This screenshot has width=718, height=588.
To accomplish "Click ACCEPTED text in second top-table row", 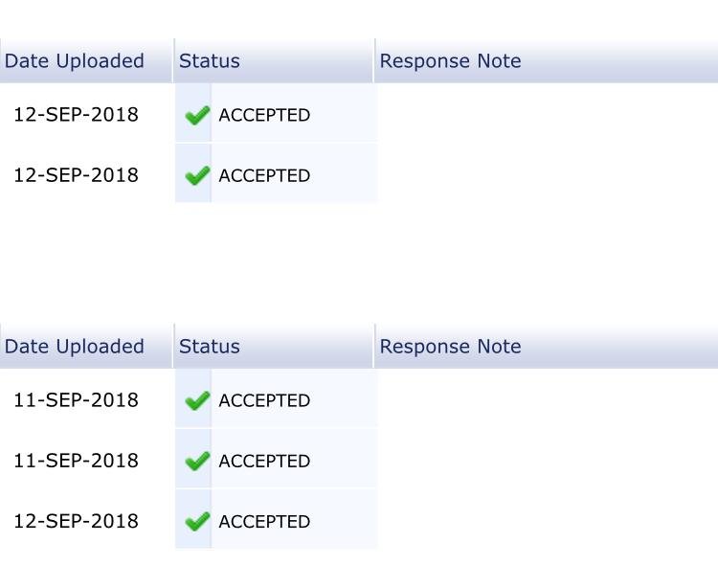I will pyautogui.click(x=264, y=175).
